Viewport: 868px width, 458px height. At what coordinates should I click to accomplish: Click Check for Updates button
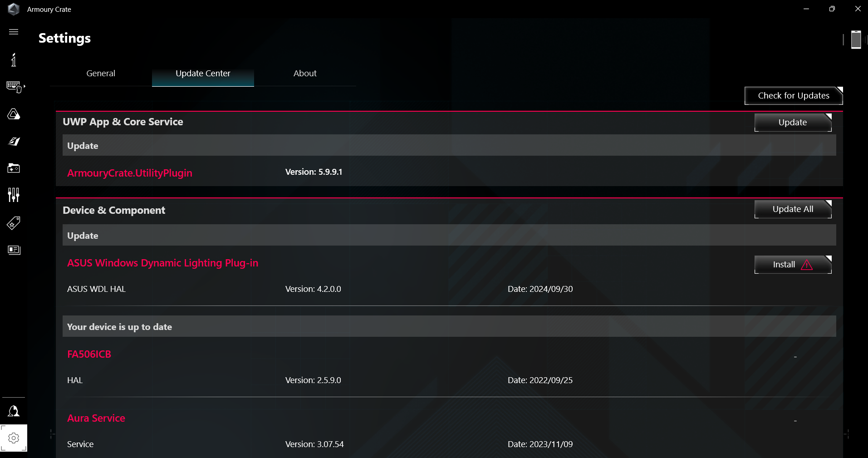pos(794,96)
